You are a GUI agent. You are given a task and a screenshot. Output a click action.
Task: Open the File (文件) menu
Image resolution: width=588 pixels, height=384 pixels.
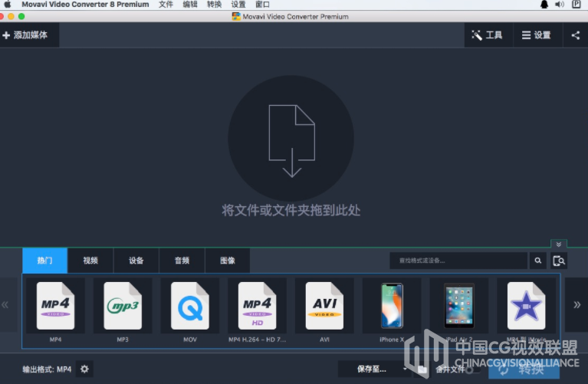point(166,5)
